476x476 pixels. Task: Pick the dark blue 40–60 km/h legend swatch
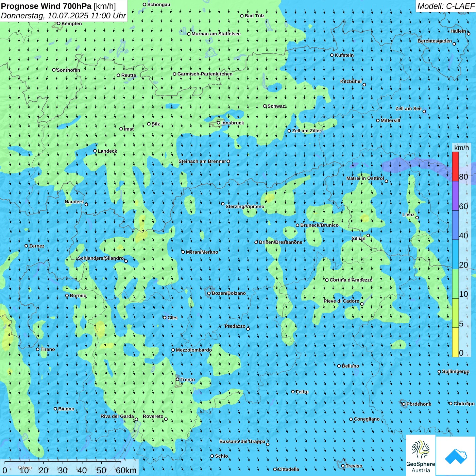click(x=455, y=225)
